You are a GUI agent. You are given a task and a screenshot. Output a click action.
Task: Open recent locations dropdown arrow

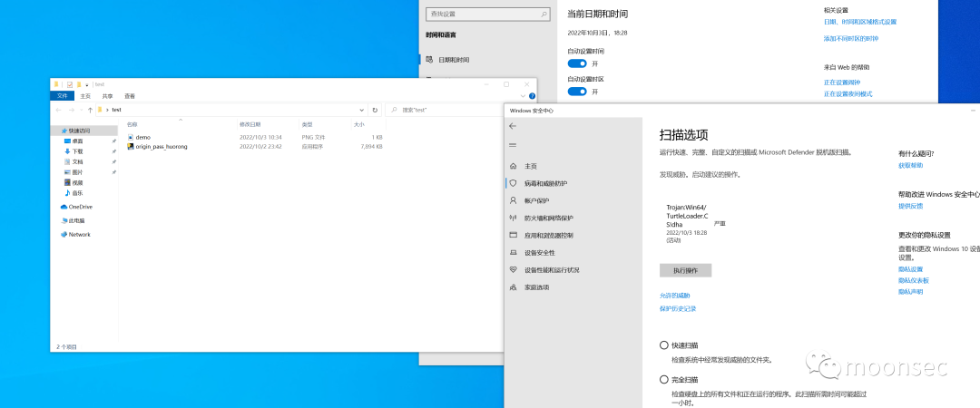click(x=81, y=110)
